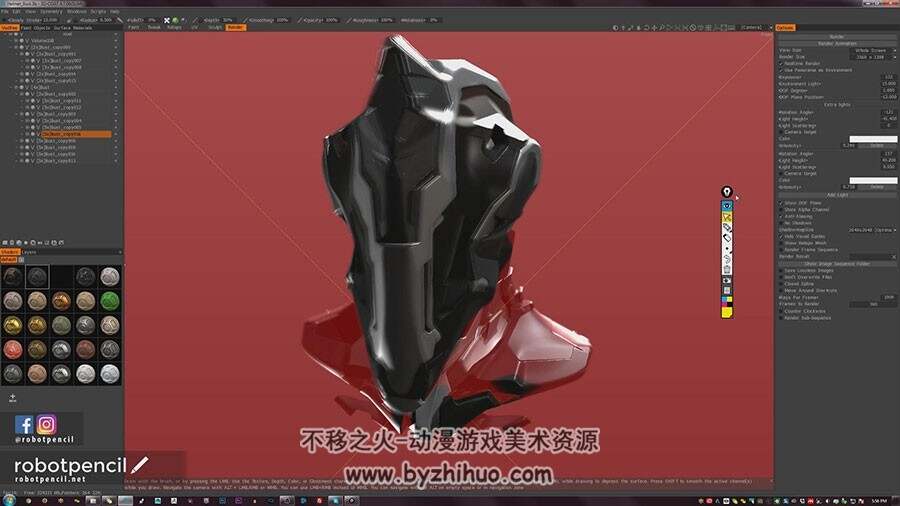Screen dimensions: 900x506
Task: Click the blue eye icon in the floating toolbar
Action: 727,205
